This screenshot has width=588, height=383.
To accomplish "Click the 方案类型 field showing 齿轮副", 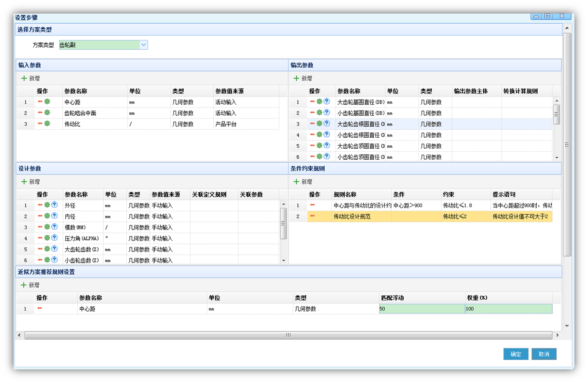I will 99,45.
